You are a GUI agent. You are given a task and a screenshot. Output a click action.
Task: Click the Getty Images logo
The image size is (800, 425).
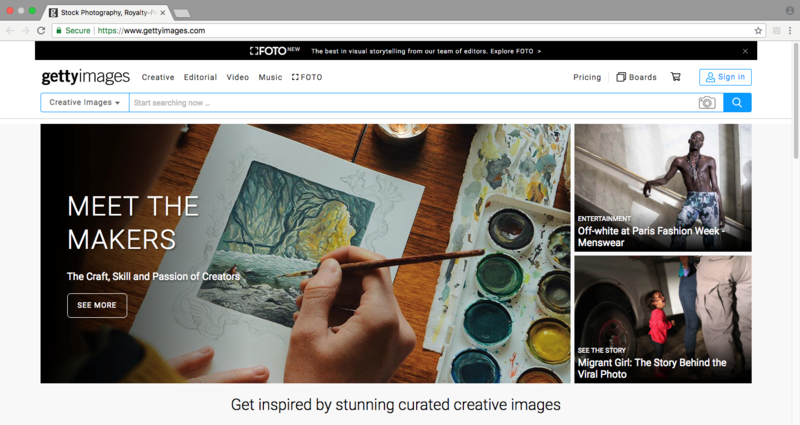pos(85,77)
